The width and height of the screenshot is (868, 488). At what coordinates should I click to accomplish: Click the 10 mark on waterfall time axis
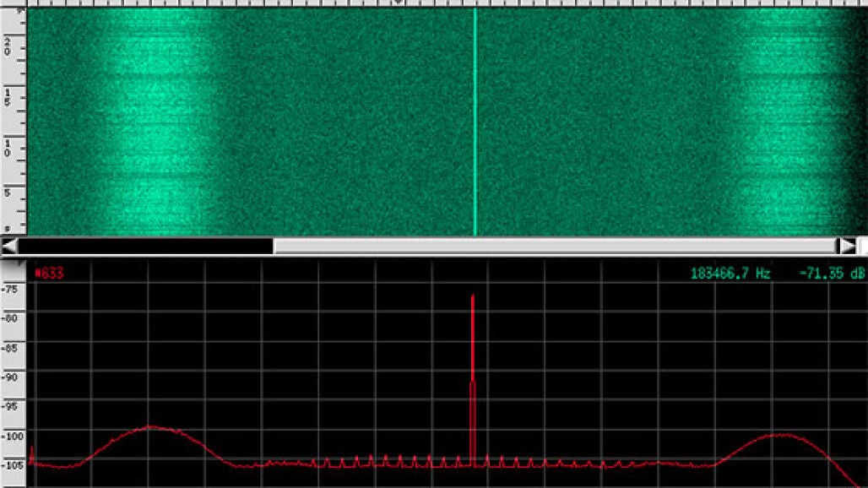pos(8,148)
